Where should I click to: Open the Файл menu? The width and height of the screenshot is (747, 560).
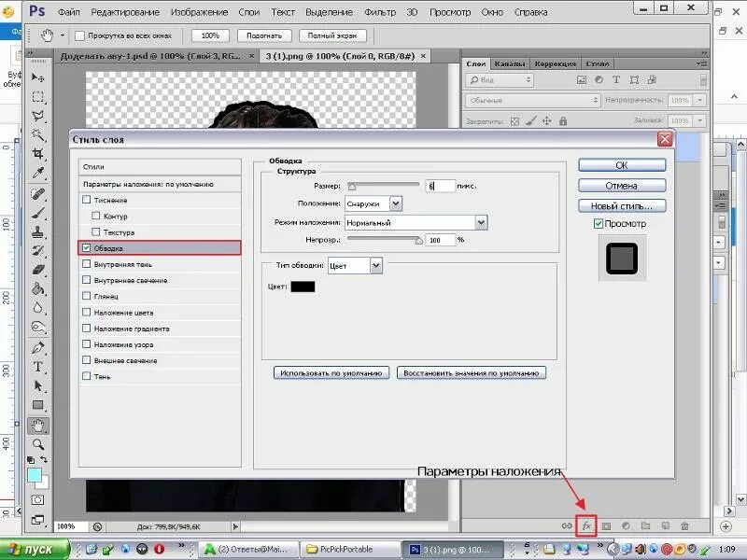[68, 12]
